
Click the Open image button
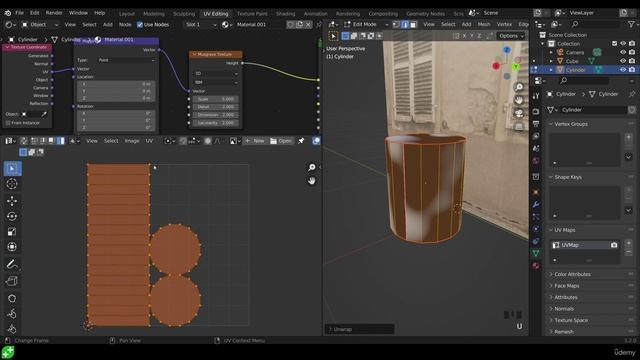281,141
